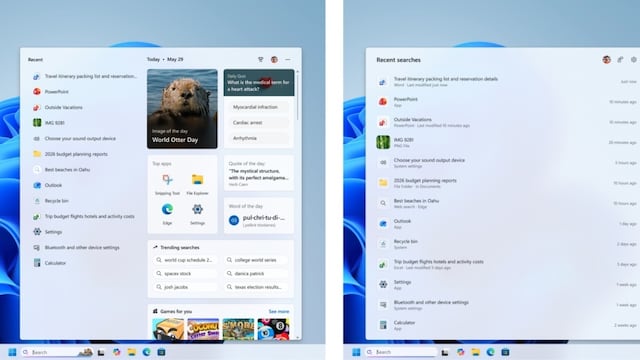Search trending topic josh jacobs

(x=185, y=287)
